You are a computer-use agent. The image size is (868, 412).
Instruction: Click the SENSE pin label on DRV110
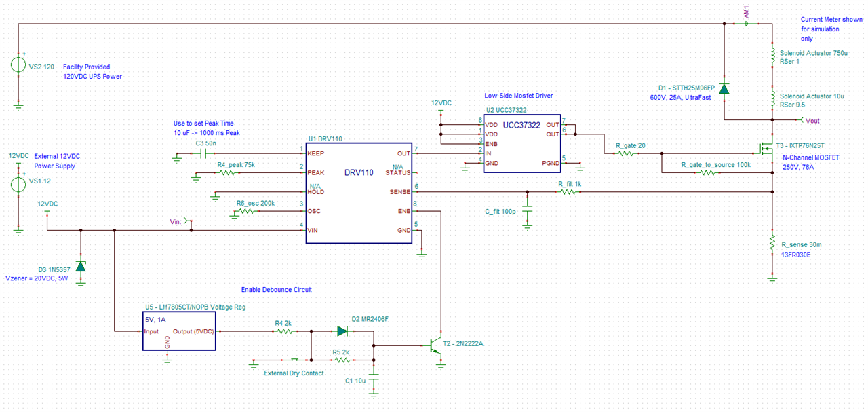click(x=401, y=192)
